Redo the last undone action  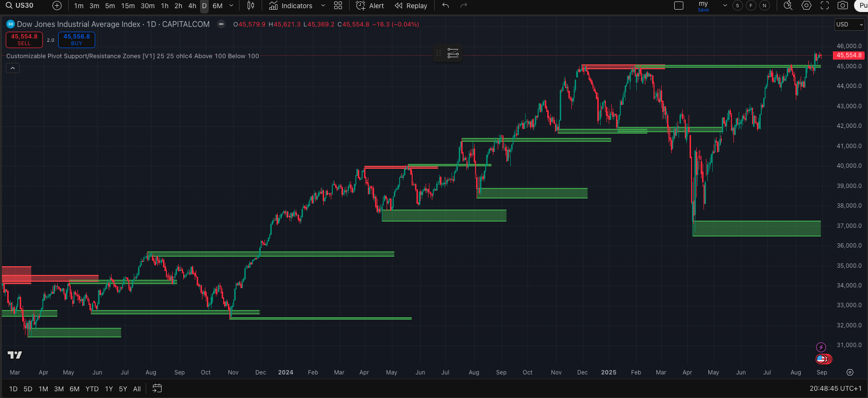[464, 6]
